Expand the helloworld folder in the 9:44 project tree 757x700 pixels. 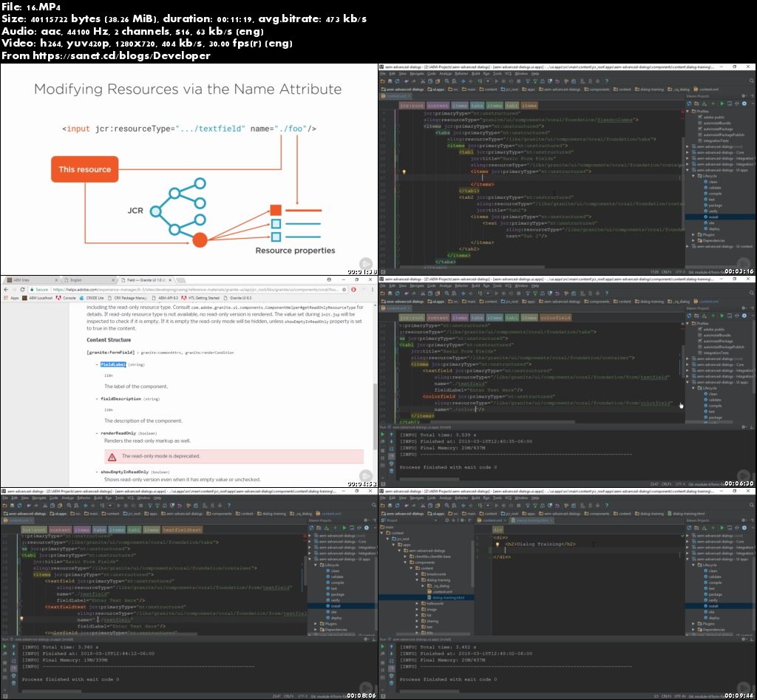tap(418, 603)
